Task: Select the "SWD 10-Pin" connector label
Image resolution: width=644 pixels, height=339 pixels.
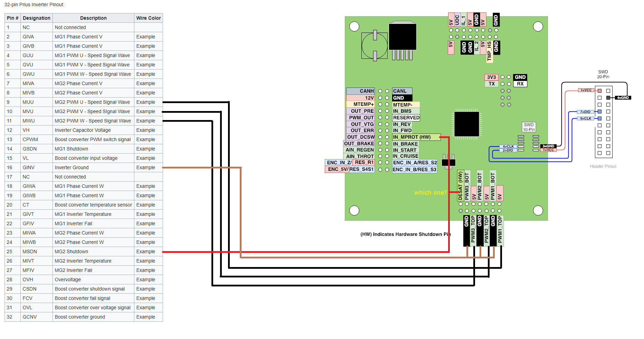Action: click(x=529, y=127)
